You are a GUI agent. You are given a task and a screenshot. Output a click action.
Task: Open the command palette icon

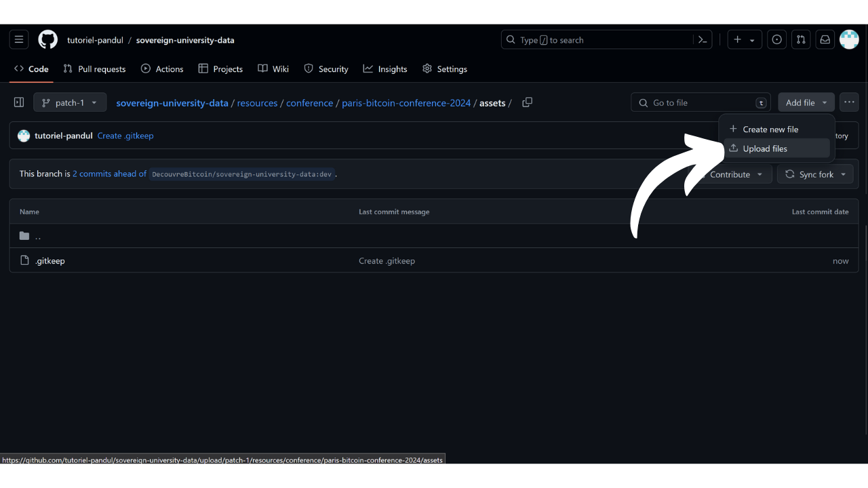point(703,40)
